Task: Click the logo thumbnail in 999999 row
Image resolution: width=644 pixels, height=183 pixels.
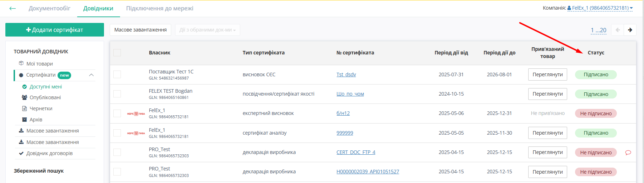Action: [x=136, y=133]
